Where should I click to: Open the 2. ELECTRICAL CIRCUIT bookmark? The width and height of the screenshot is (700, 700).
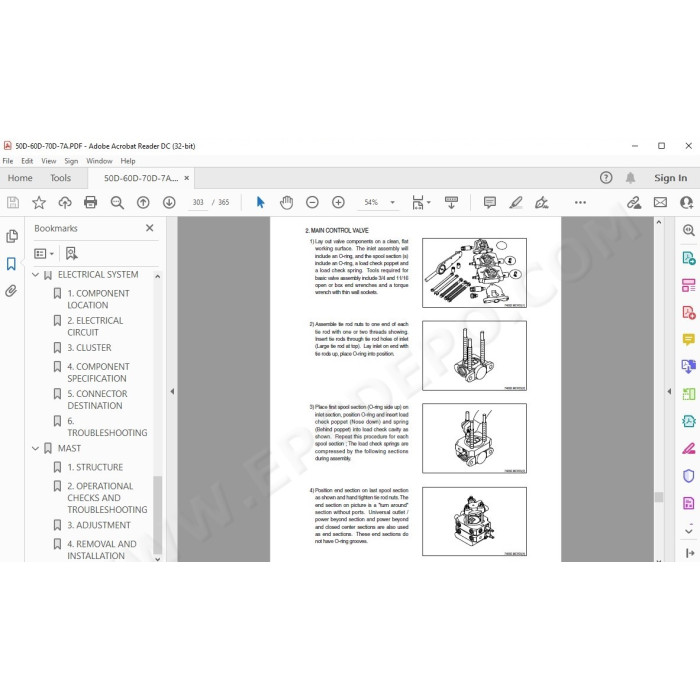click(95, 327)
